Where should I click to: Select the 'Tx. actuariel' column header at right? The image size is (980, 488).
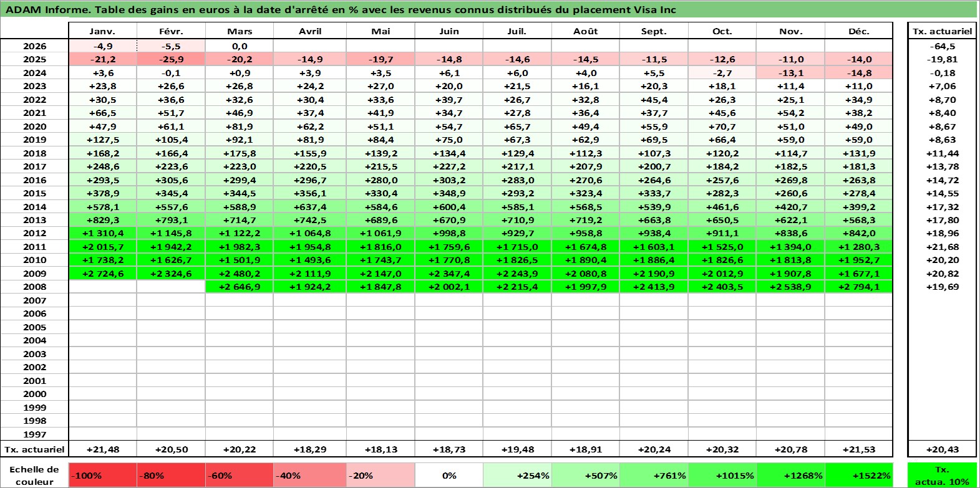(942, 31)
